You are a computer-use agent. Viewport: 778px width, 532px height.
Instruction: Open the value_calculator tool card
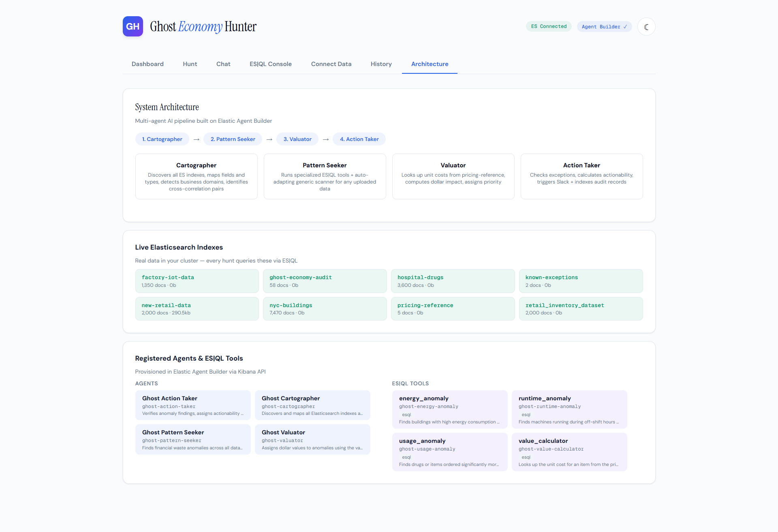tap(569, 452)
